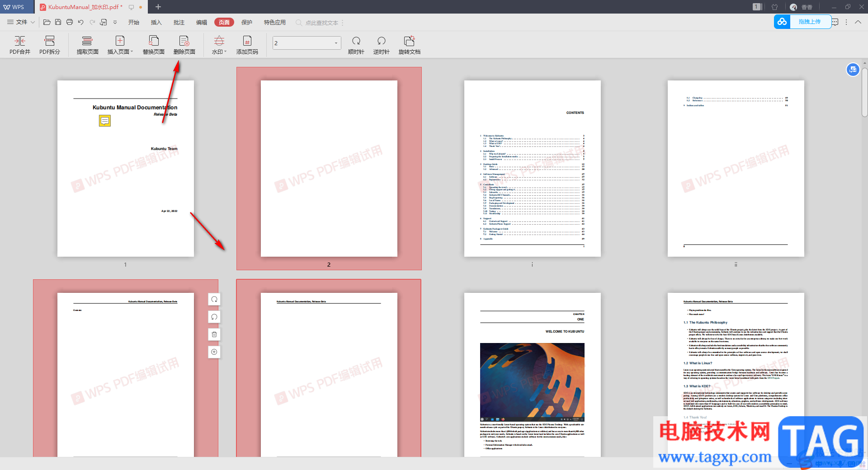Select the Welcome to Kubuntu chapter thumbnail
This screenshot has height=470, width=868.
click(x=533, y=375)
